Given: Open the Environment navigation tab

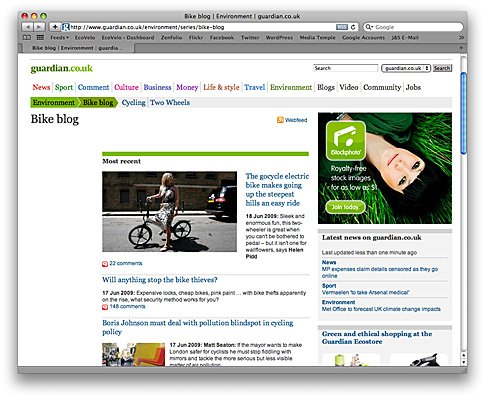Looking at the screenshot, I should pyautogui.click(x=291, y=87).
